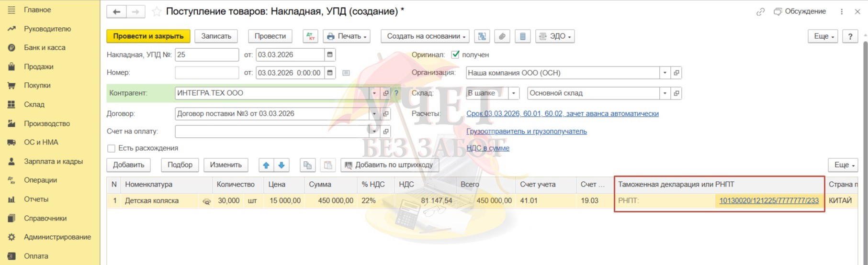Screen dimensions: 868x265
Task: Open Склад section in sidebar
Action: (34, 104)
